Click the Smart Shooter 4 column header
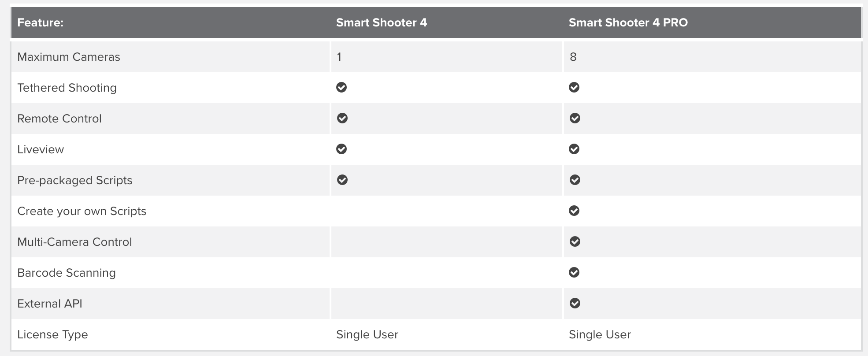The height and width of the screenshot is (356, 868). pyautogui.click(x=382, y=22)
